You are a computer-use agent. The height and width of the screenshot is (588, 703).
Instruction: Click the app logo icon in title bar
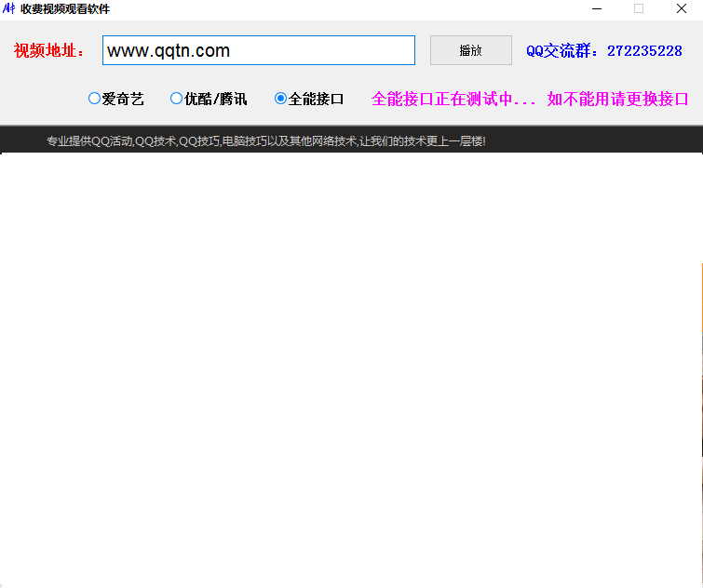(x=8, y=8)
